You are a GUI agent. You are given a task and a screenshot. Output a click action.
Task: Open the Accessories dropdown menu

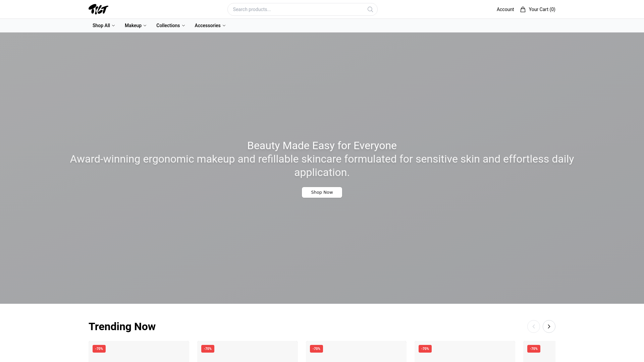[x=210, y=25]
